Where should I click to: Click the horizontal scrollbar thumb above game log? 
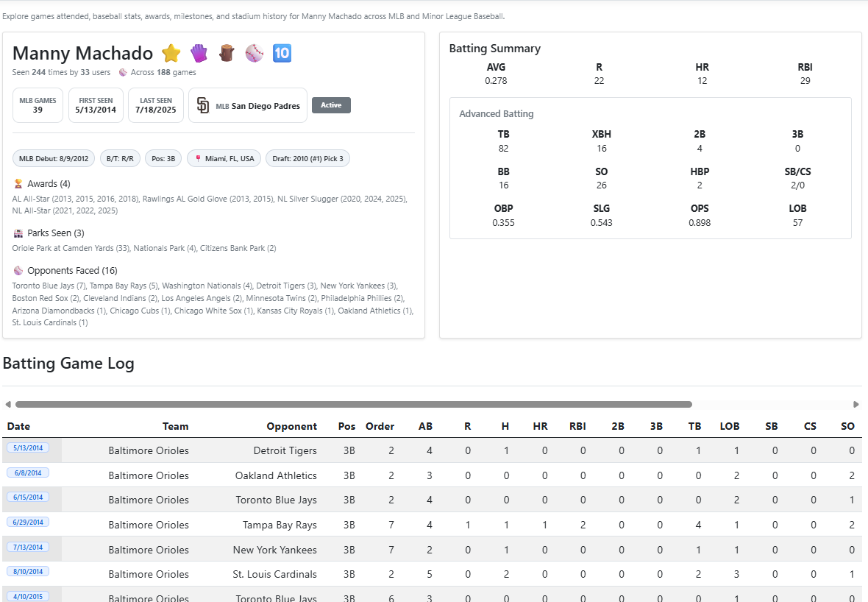click(354, 404)
